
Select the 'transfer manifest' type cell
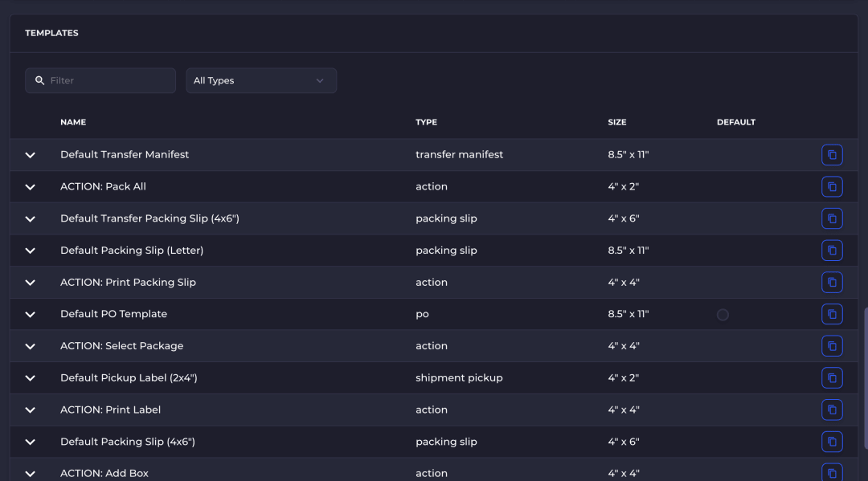(460, 155)
